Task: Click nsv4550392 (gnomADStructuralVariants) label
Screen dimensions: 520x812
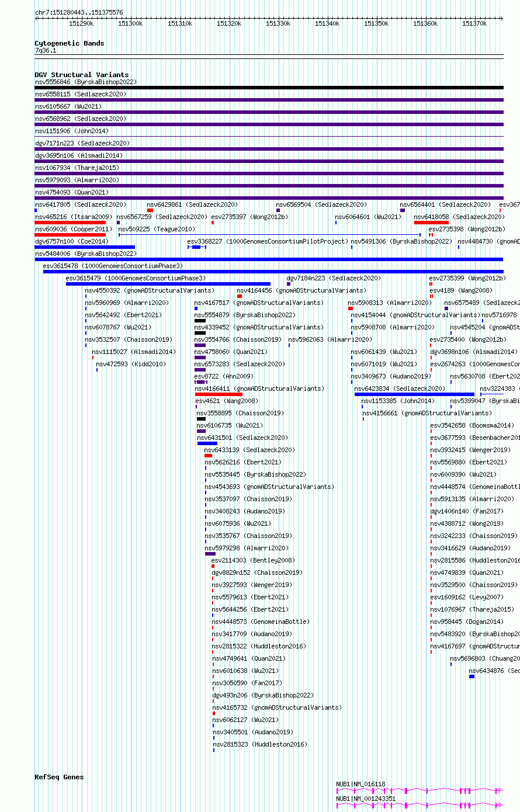Action: 150,291
